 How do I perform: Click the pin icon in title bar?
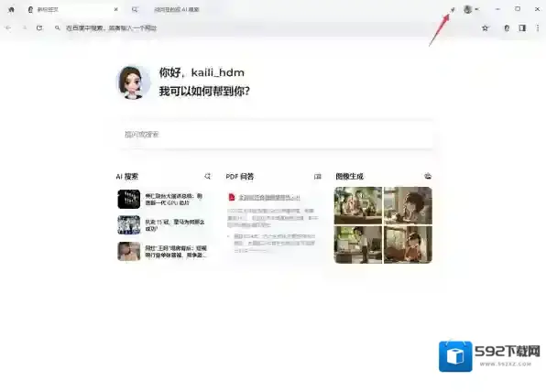(x=453, y=9)
